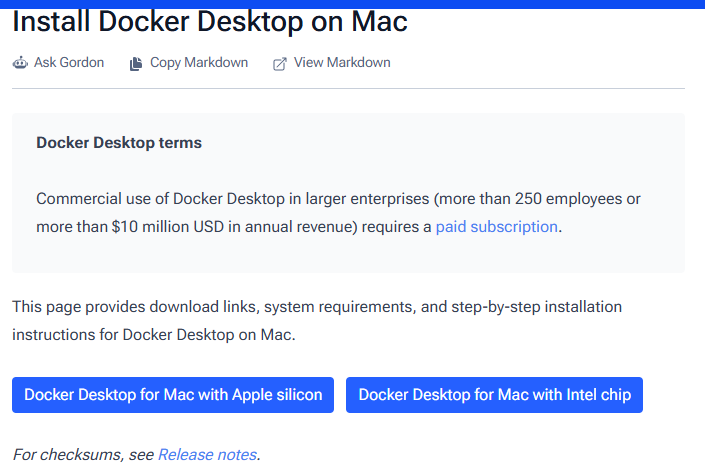Copy Markdown of this page
Viewport: 705px width, 475px height.
click(x=199, y=63)
